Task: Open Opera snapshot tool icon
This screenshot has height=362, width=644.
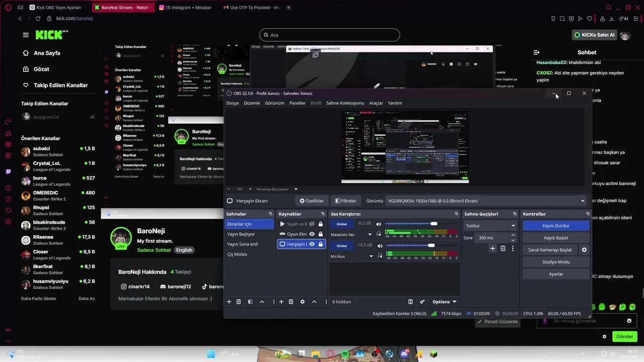Action: point(562,19)
